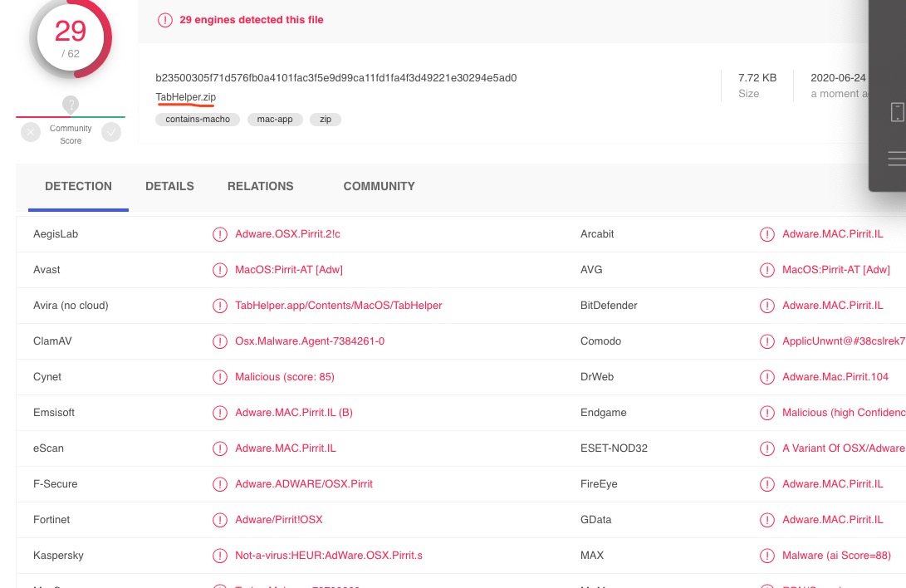
Task: Click the 29 engines detected this file banner text
Action: (x=252, y=20)
